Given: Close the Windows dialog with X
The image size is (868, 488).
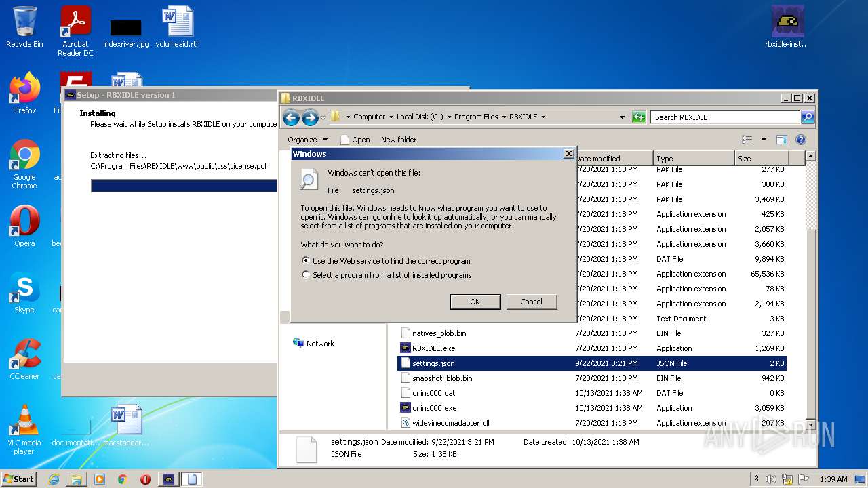Looking at the screenshot, I should coord(568,154).
